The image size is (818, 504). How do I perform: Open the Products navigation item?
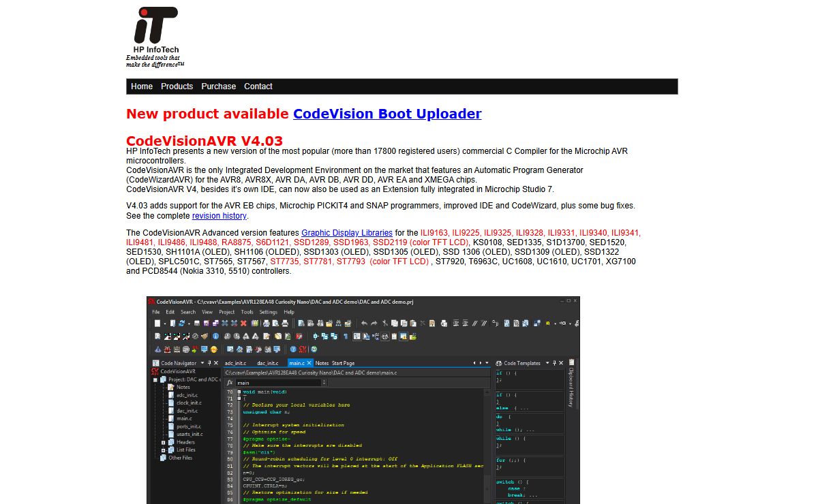point(177,86)
